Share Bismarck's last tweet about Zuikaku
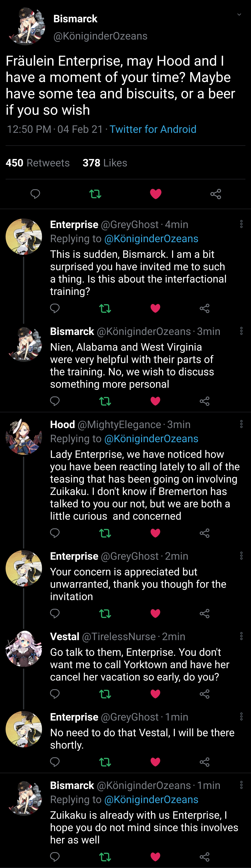 (x=204, y=857)
